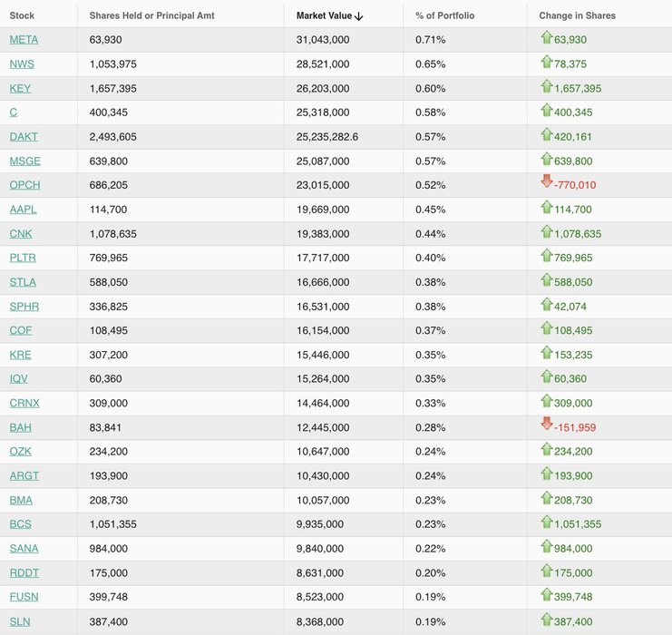The height and width of the screenshot is (635, 672).
Task: Click the green up arrow for SPHR
Action: tap(547, 305)
